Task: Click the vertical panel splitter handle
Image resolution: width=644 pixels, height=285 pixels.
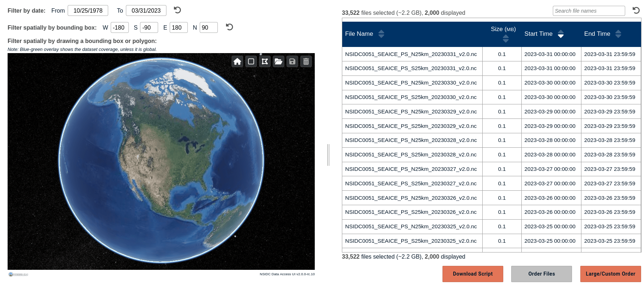Action: 328,155
